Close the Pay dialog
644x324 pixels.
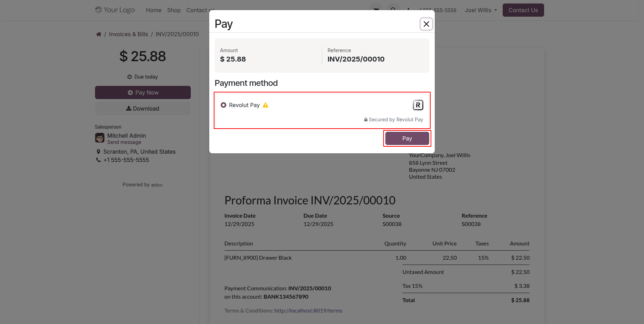click(x=426, y=24)
